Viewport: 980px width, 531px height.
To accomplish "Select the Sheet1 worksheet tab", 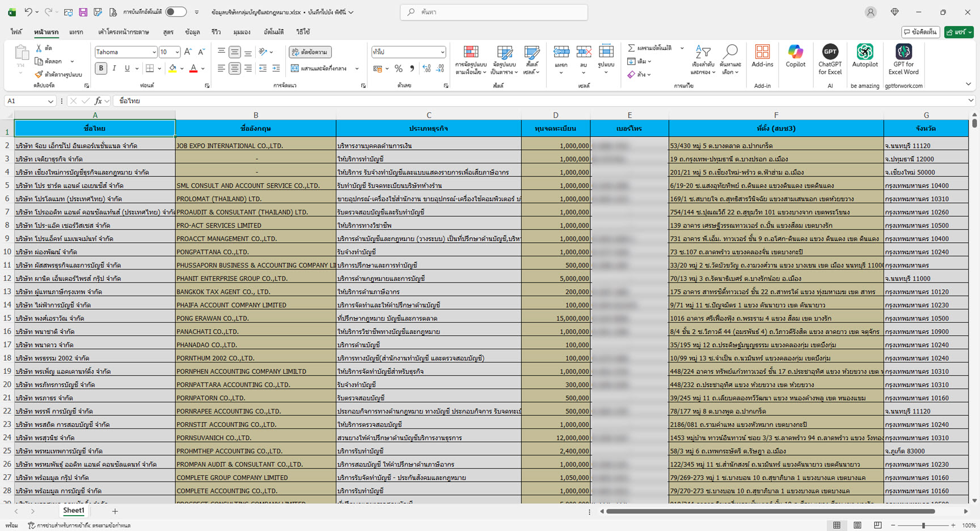I will point(74,511).
